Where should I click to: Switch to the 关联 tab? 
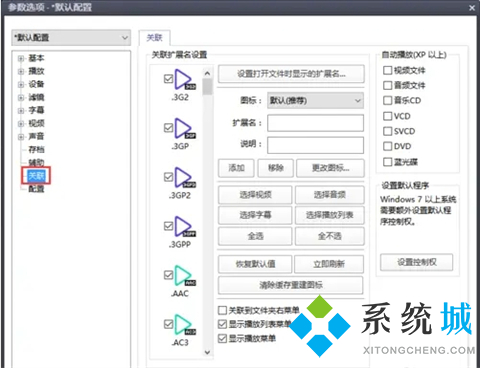click(x=155, y=38)
